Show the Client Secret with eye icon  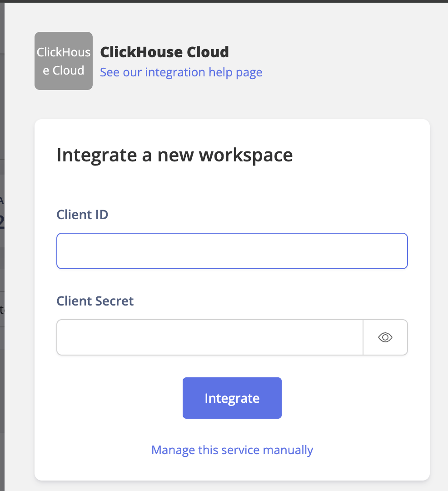click(385, 337)
